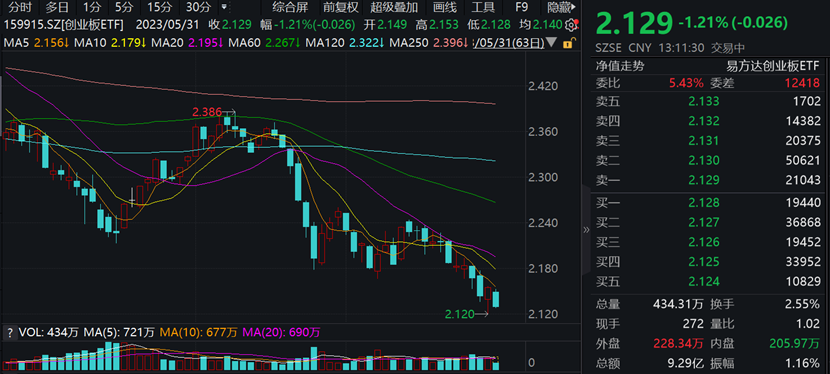Switch to 分时 intraday view
Screen dimensions: 830x374
coord(21,7)
